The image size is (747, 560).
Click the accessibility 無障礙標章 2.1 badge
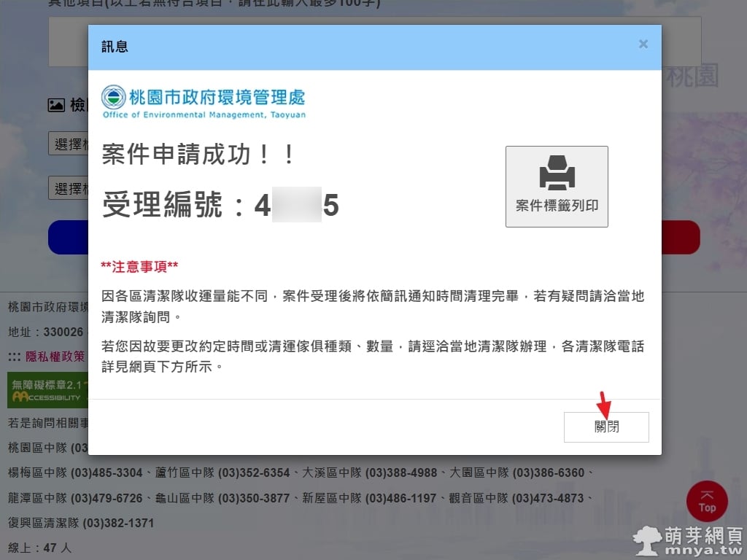point(47,391)
